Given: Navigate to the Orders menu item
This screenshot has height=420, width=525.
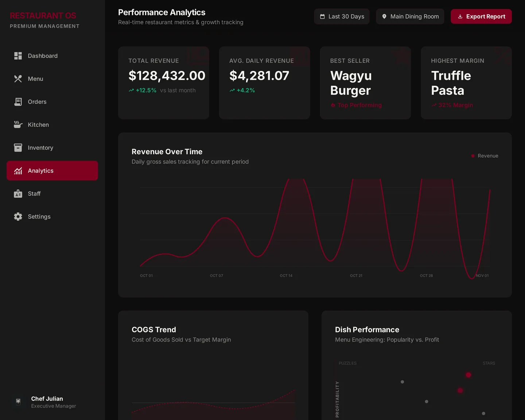Looking at the screenshot, I should point(37,102).
